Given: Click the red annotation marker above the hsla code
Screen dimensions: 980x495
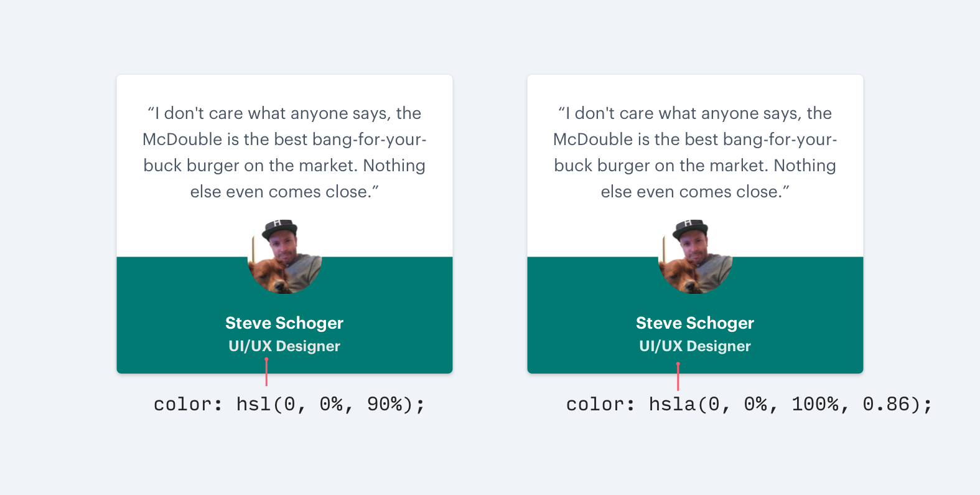Looking at the screenshot, I should (x=678, y=377).
